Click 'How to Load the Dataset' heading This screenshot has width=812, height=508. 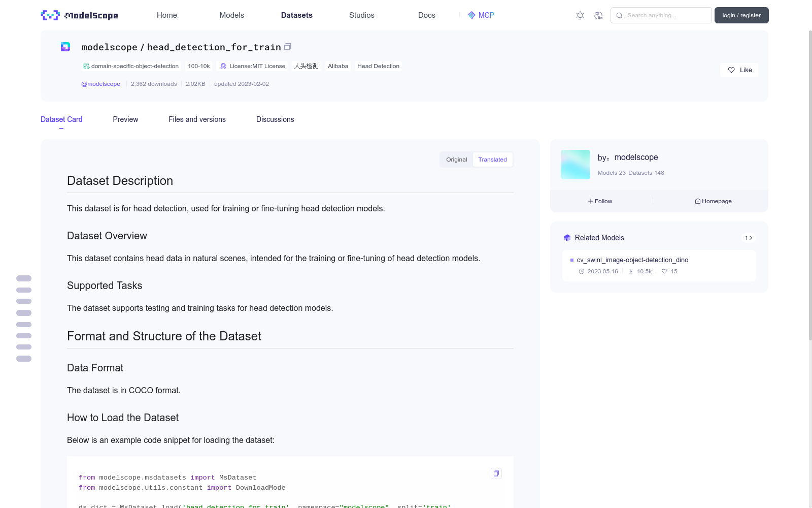123,418
